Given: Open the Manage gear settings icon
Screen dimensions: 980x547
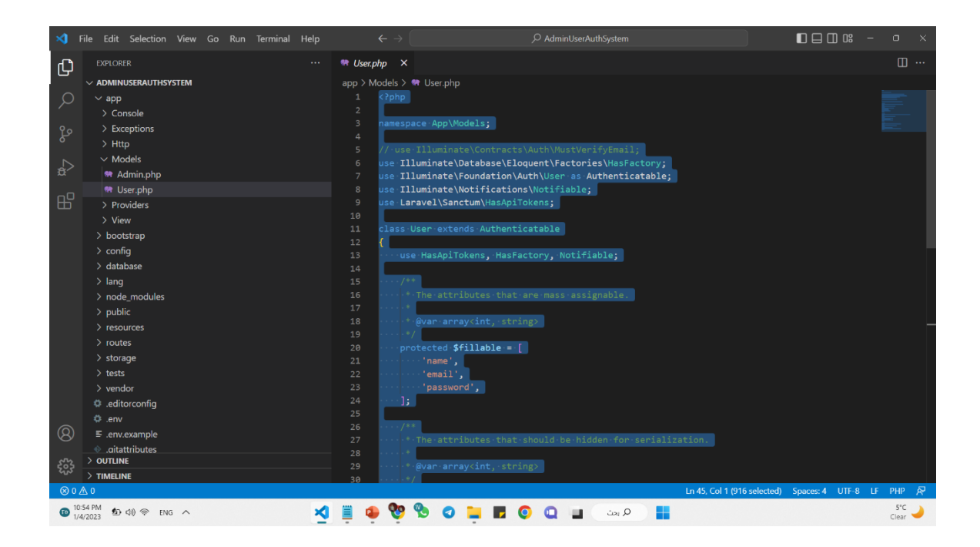Looking at the screenshot, I should (x=66, y=466).
